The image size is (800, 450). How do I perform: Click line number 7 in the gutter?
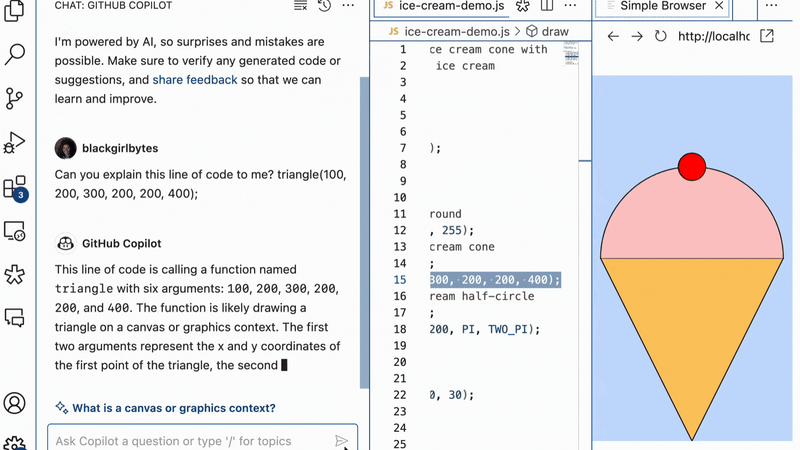403,148
